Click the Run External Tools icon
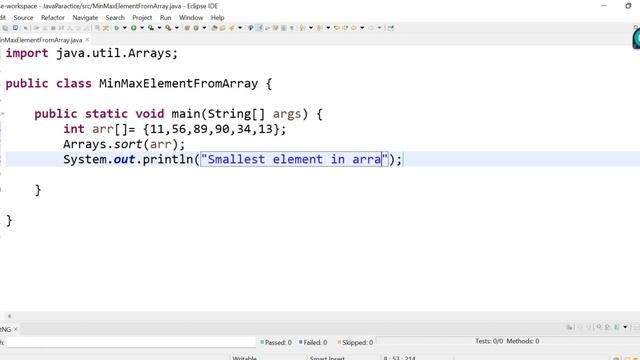Image resolution: width=640 pixels, height=360 pixels. point(168,28)
